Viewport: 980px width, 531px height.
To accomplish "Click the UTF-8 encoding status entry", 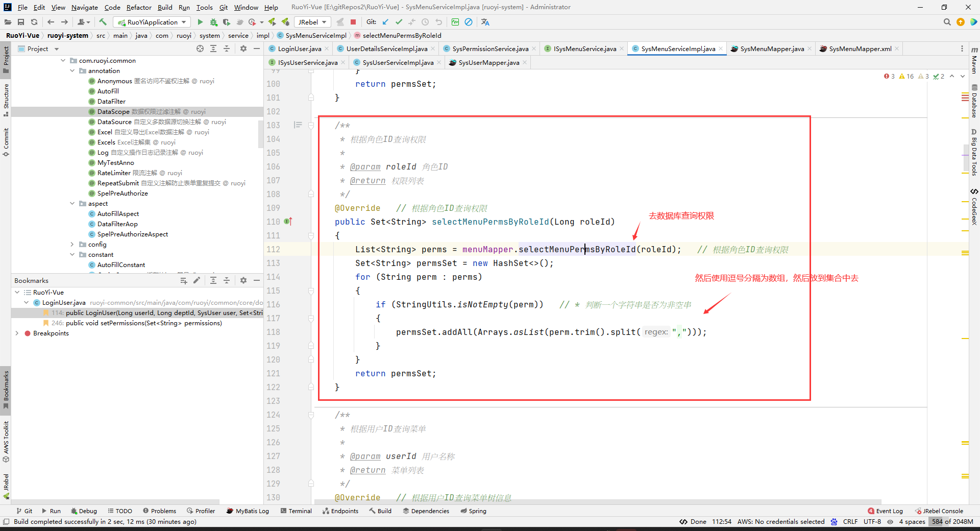I will (872, 521).
